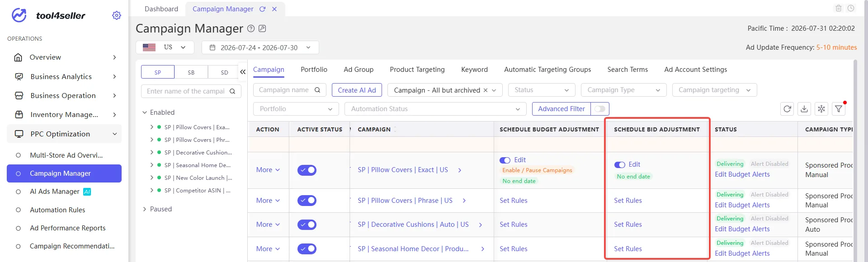Open SP | Pillow Covers | Phrase | US campaign

pos(405,201)
